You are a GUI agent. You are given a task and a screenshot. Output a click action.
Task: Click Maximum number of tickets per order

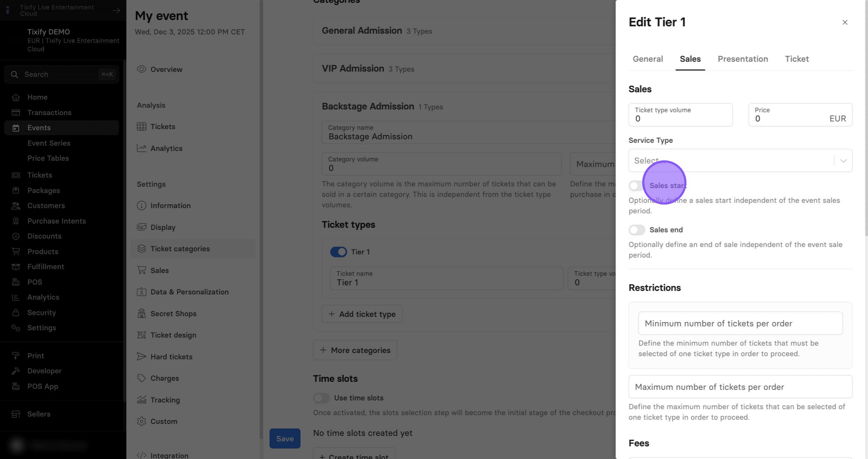(x=740, y=387)
